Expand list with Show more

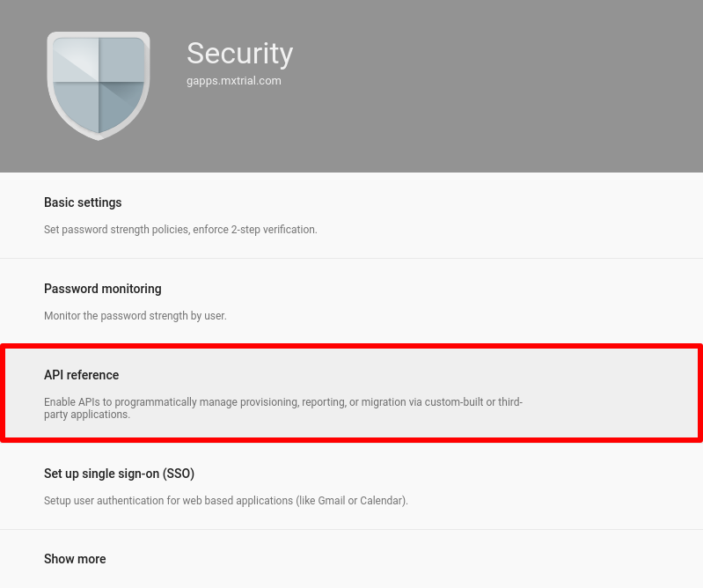(75, 559)
